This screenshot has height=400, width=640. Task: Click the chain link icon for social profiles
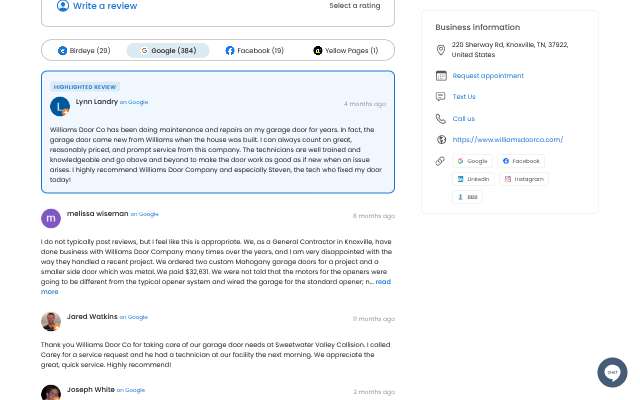(x=440, y=161)
